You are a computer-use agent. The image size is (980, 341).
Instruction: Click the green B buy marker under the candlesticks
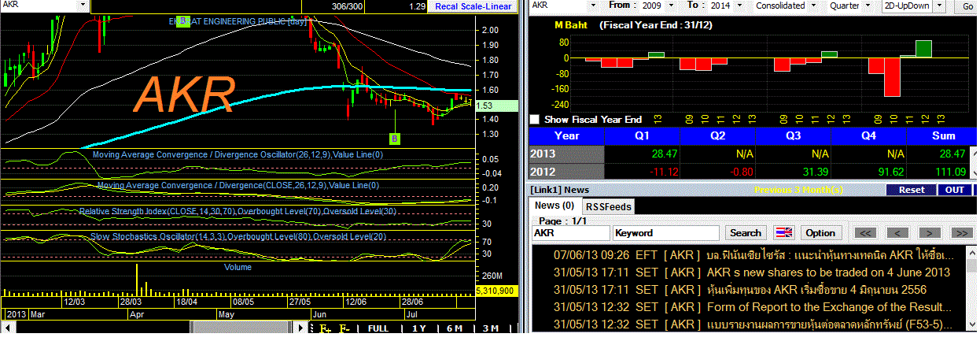(394, 139)
